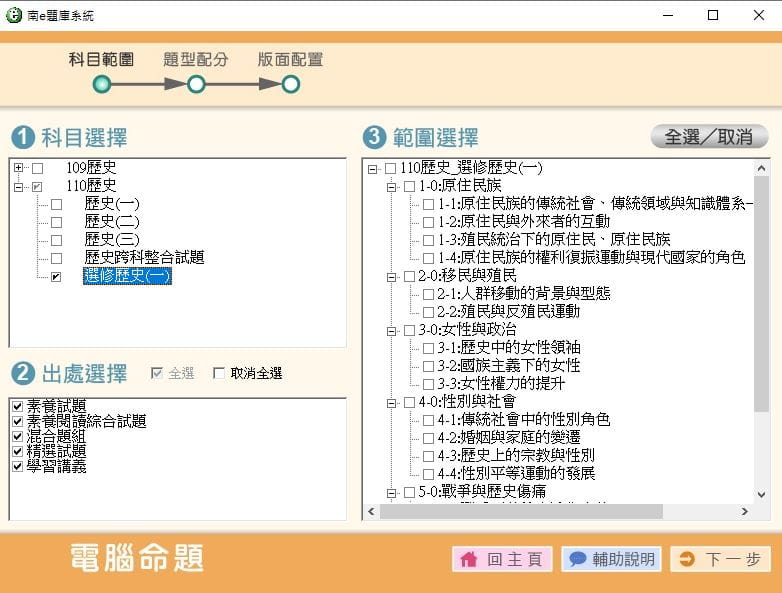This screenshot has height=593, width=782.
Task: Click the 題型配分 step circle
Action: [196, 84]
